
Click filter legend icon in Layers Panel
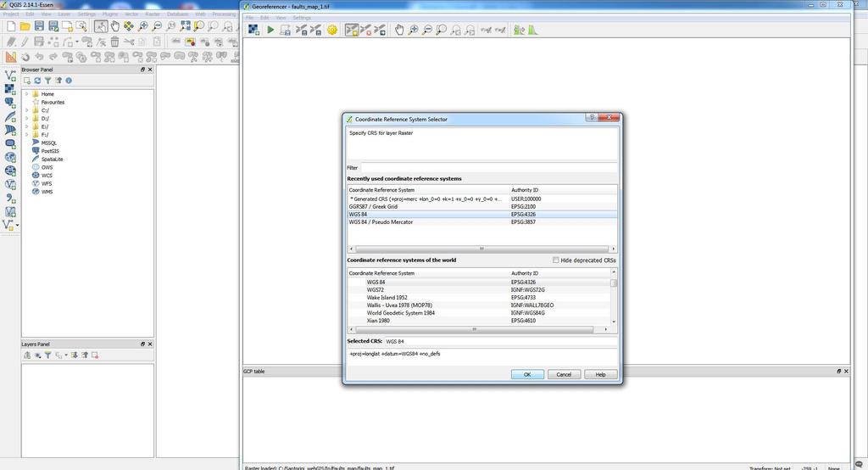coord(47,355)
